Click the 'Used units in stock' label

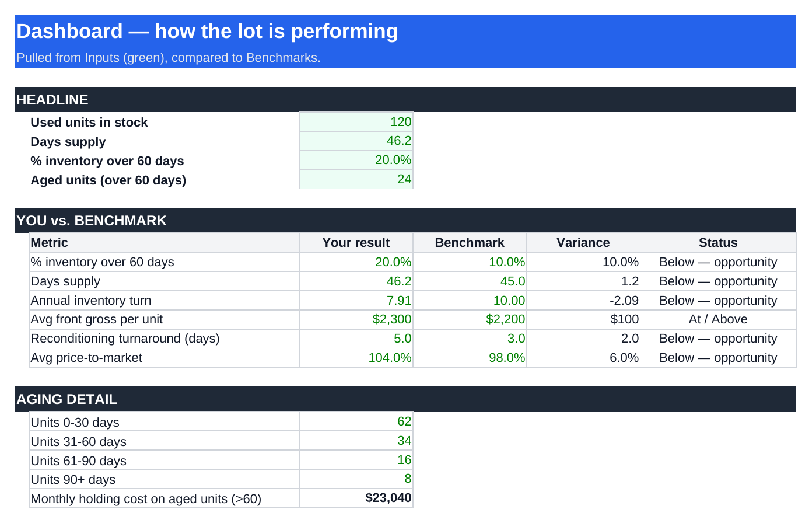89,123
